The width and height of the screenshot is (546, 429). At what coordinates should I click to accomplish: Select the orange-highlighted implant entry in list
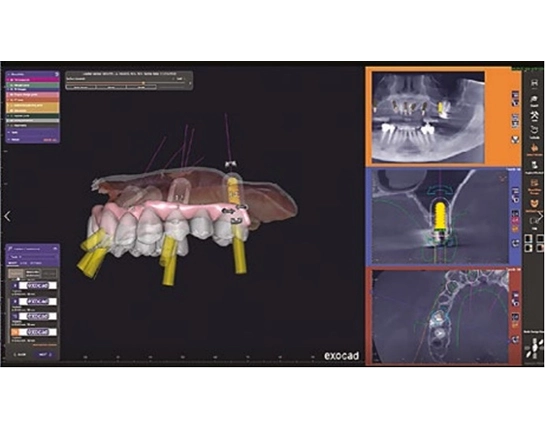tap(34, 333)
